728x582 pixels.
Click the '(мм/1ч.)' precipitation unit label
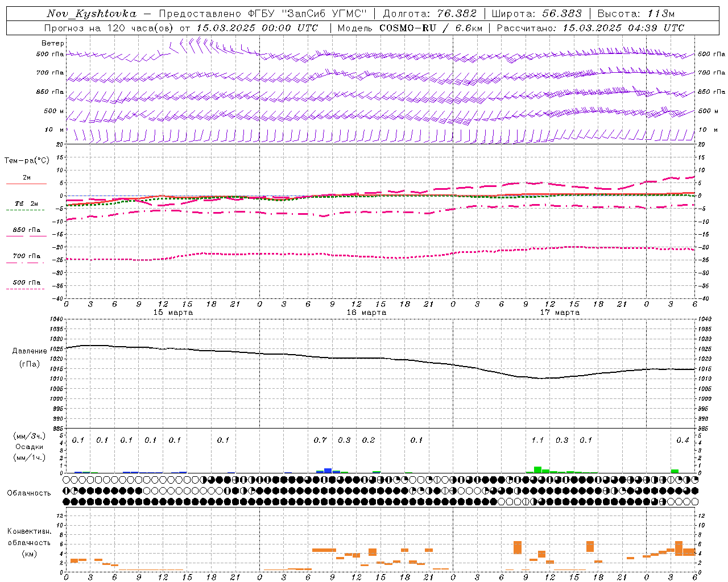coord(30,458)
